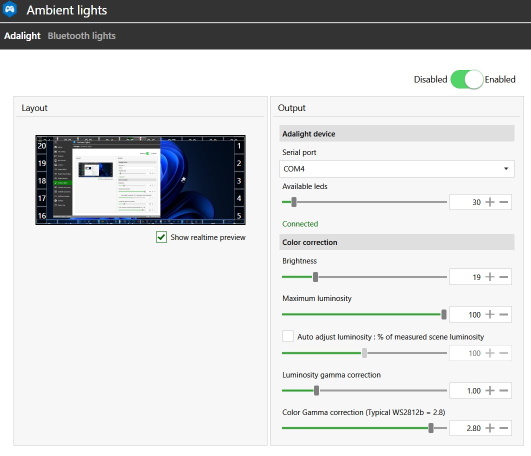Increase Brightness using the plus icon
Image resolution: width=531 pixels, height=456 pixels.
(x=490, y=277)
